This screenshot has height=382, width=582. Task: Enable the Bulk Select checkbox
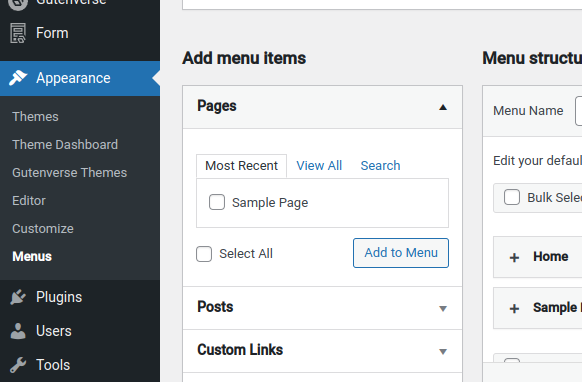pyautogui.click(x=512, y=197)
